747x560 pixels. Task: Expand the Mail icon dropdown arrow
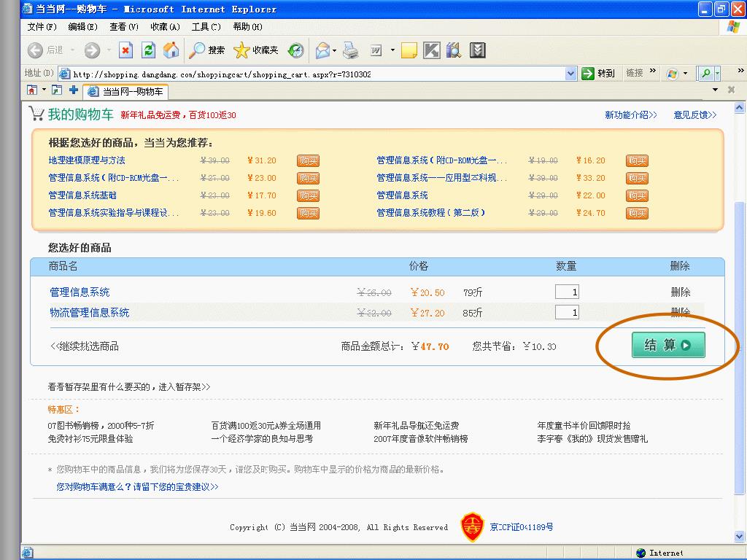(x=334, y=50)
